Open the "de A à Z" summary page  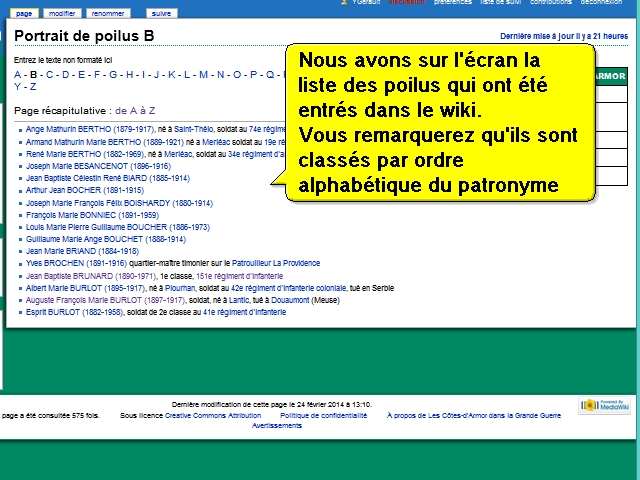tap(135, 110)
